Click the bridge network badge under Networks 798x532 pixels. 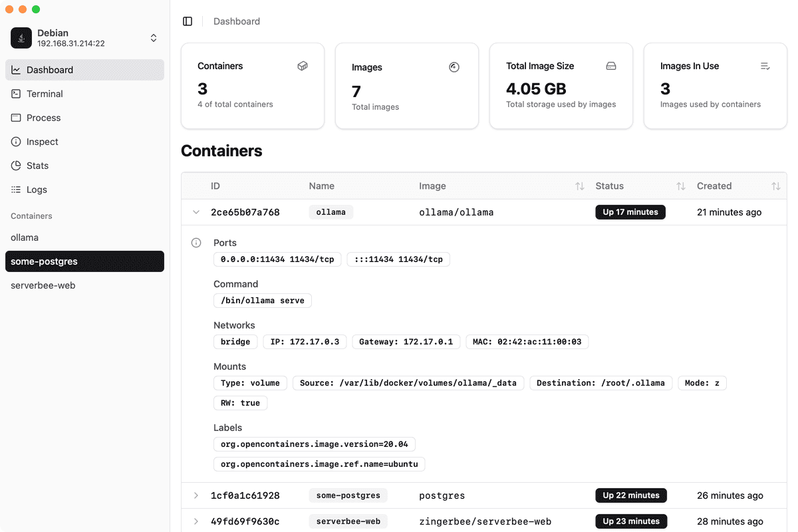pos(235,341)
